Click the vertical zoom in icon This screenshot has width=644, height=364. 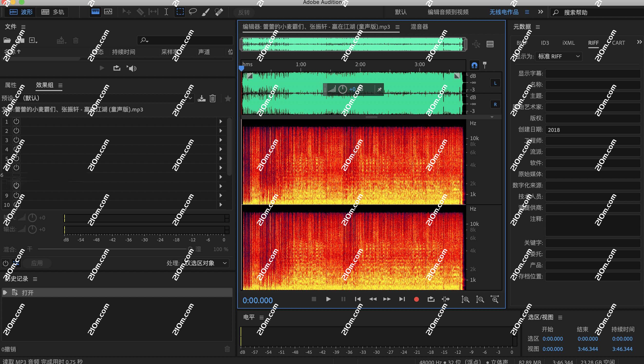pyautogui.click(x=465, y=299)
